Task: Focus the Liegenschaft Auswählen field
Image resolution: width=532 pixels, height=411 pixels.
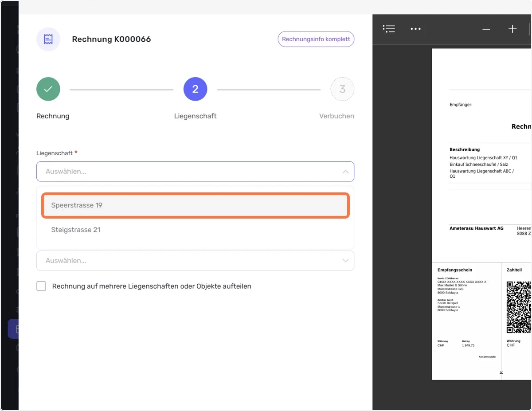Action: click(x=195, y=172)
